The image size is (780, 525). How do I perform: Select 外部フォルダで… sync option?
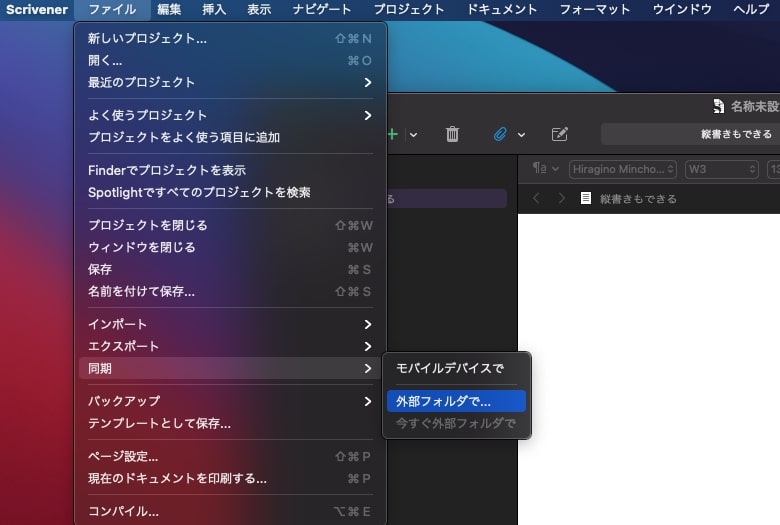tap(456, 401)
